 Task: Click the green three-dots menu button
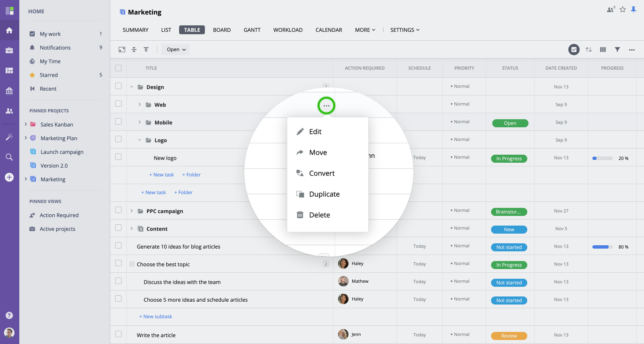click(326, 106)
